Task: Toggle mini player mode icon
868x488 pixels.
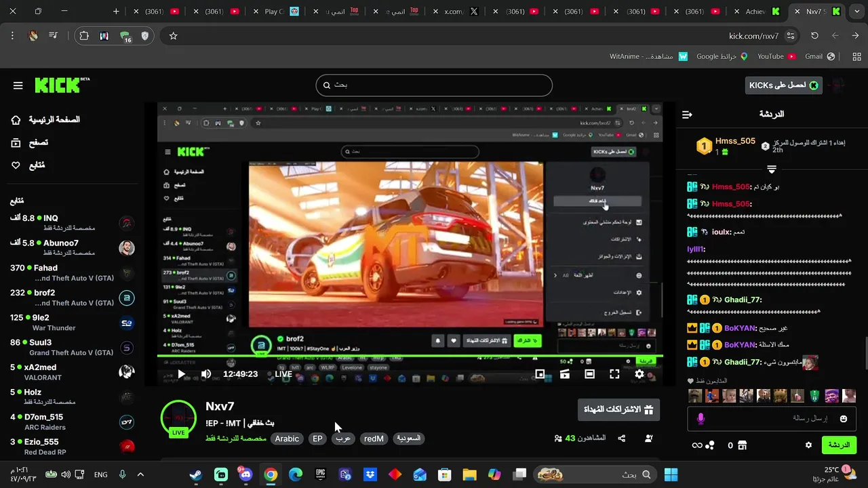Action: (x=540, y=374)
